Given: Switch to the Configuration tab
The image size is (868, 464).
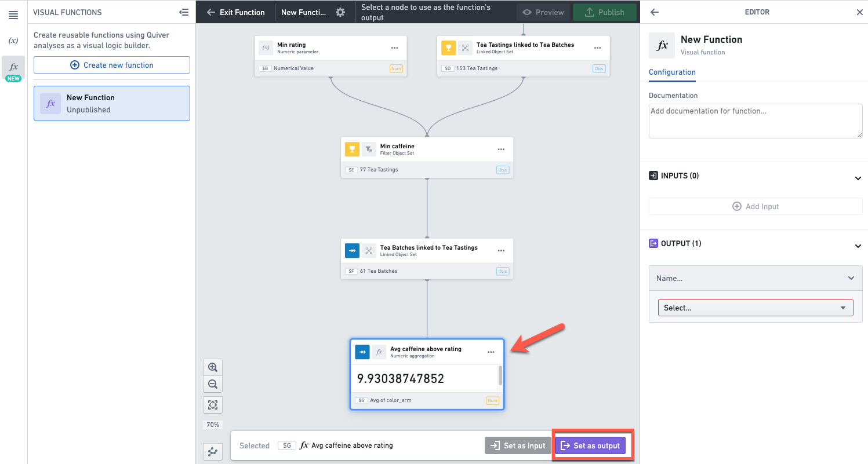Looking at the screenshot, I should [x=672, y=72].
